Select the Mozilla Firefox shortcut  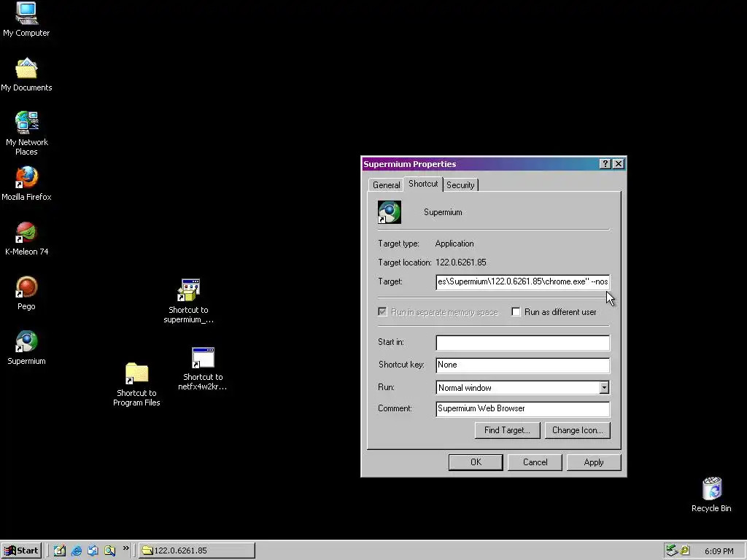(x=26, y=184)
